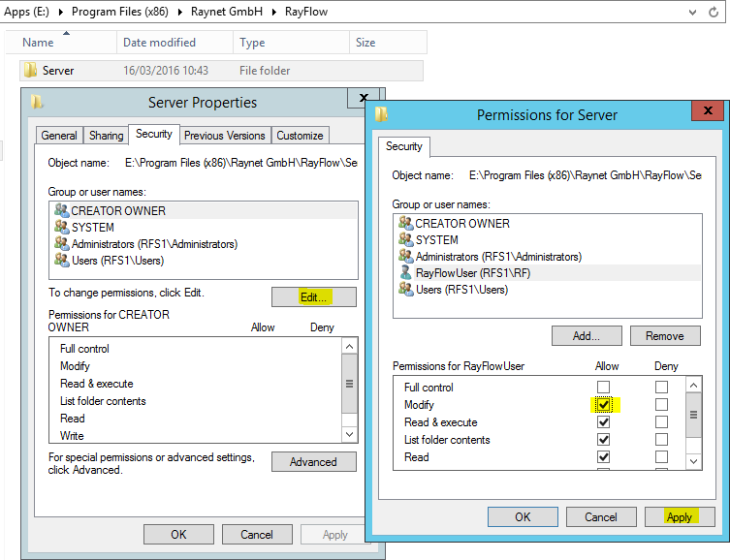Tick Deny Read for RayFlowUser
This screenshot has height=560, width=730.
pyautogui.click(x=661, y=456)
